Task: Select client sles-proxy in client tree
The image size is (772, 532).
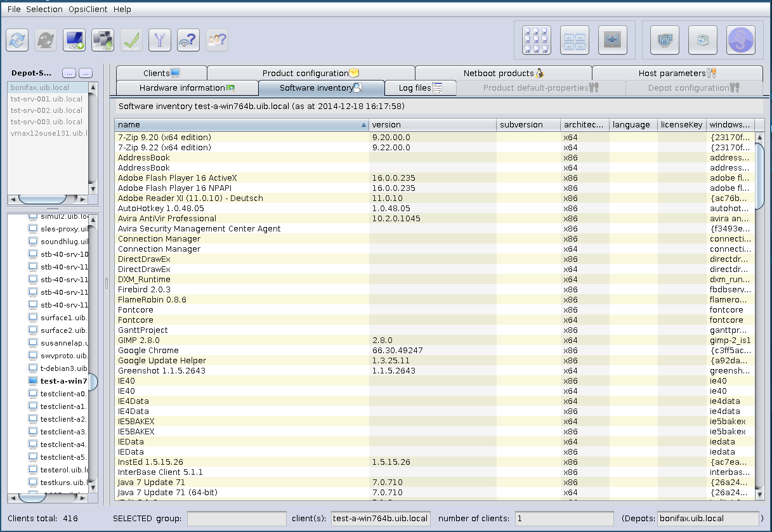Action: pos(63,229)
